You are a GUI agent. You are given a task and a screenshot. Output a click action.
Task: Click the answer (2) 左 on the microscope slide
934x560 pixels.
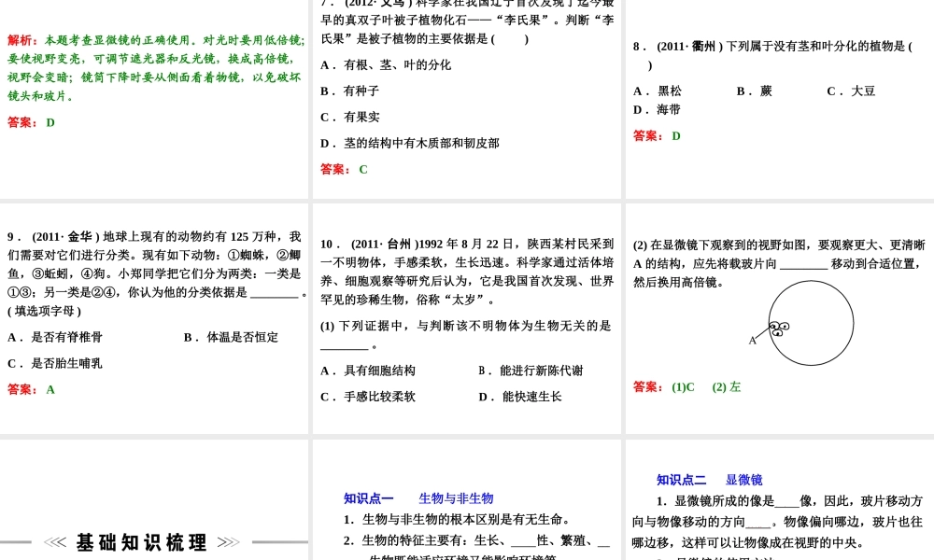pyautogui.click(x=726, y=387)
